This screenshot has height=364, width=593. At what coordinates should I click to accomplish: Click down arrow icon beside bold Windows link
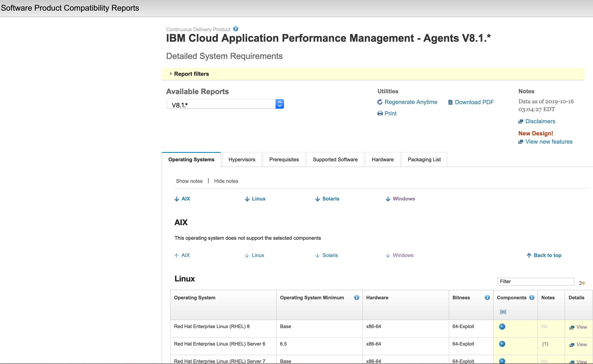click(x=388, y=199)
